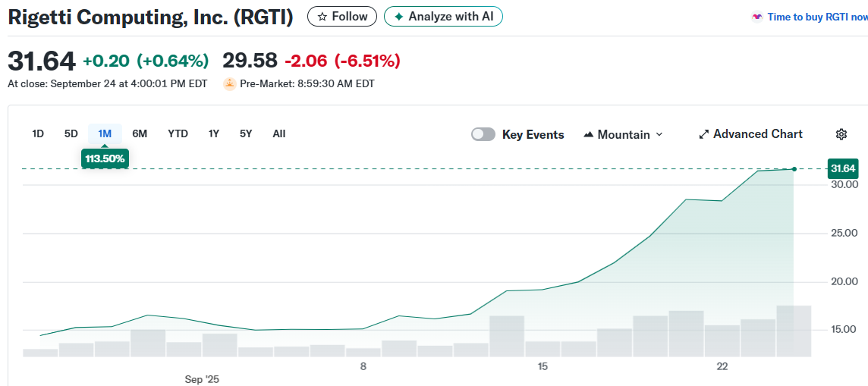
Task: Click the Rigetti Computing, Inc. (RGTI) heading
Action: point(150,17)
